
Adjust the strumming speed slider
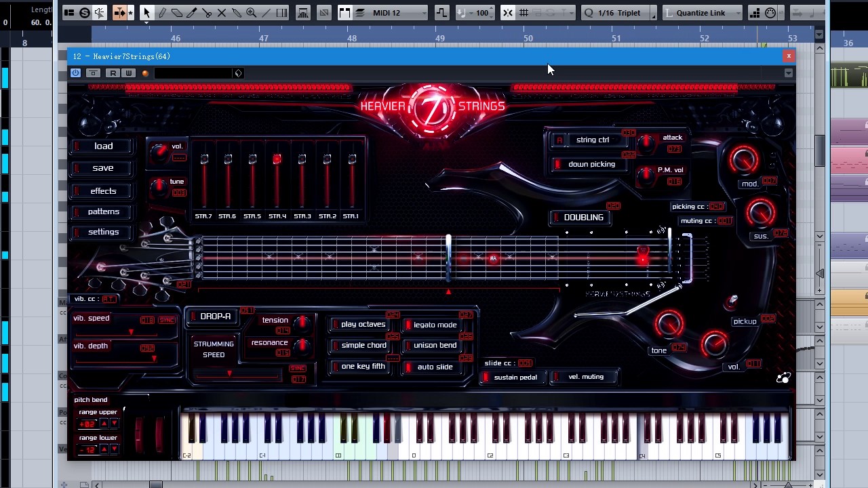(229, 373)
